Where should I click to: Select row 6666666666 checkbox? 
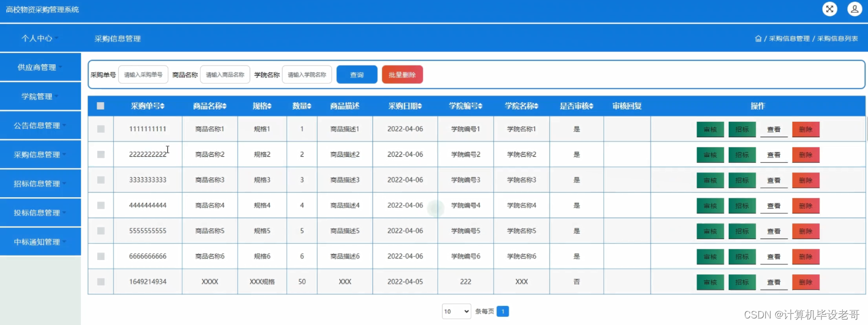tap(101, 256)
